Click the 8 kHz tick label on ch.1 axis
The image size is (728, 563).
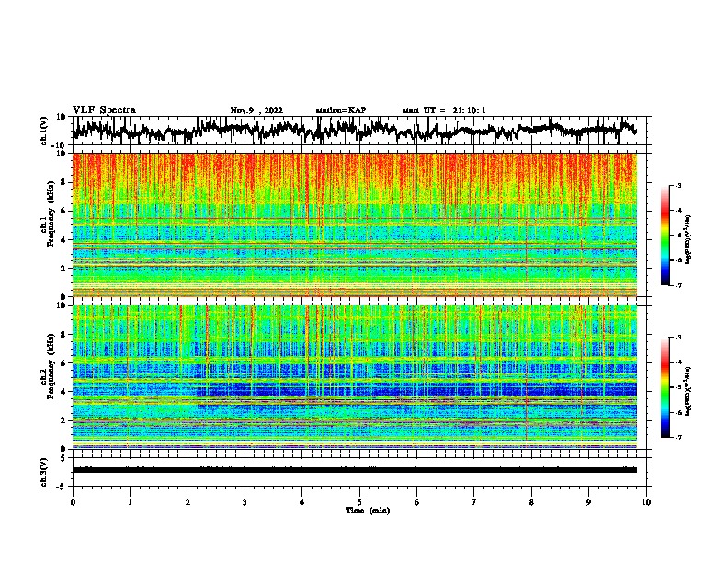pos(63,182)
